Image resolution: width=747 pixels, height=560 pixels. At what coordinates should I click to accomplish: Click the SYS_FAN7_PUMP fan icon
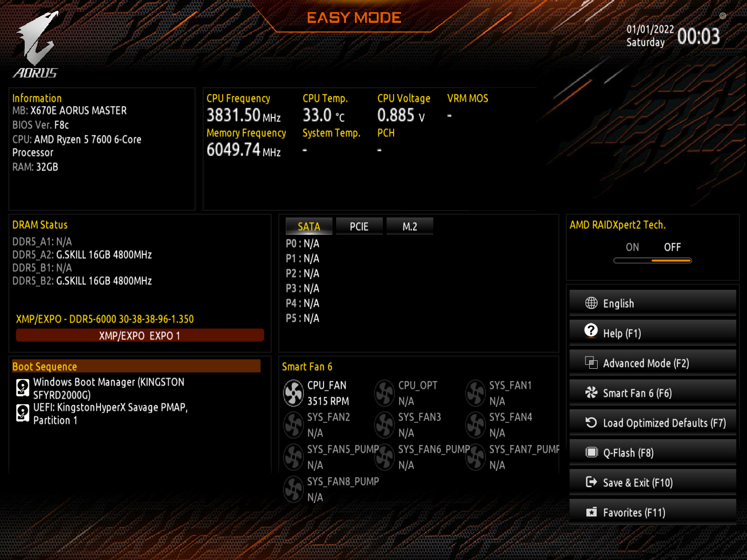pyautogui.click(x=476, y=457)
